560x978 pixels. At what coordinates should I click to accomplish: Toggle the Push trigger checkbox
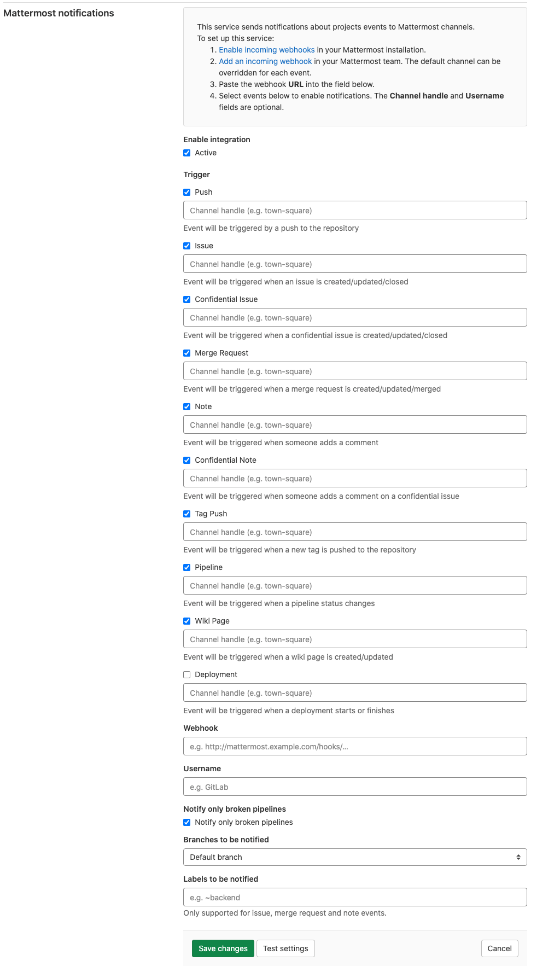187,193
